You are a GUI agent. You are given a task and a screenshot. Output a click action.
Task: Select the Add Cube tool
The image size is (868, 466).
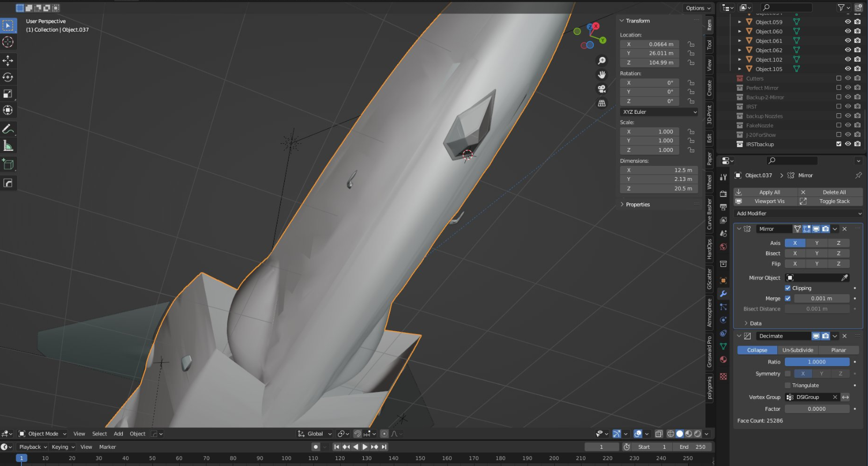8,164
